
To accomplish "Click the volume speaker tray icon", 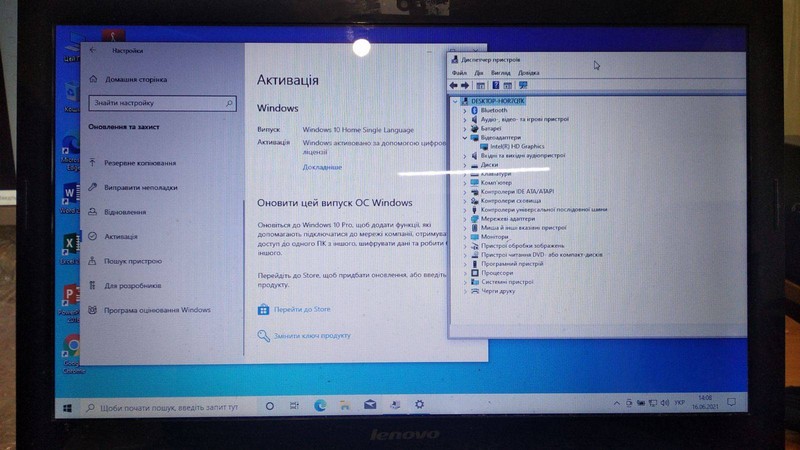I will click(x=664, y=403).
